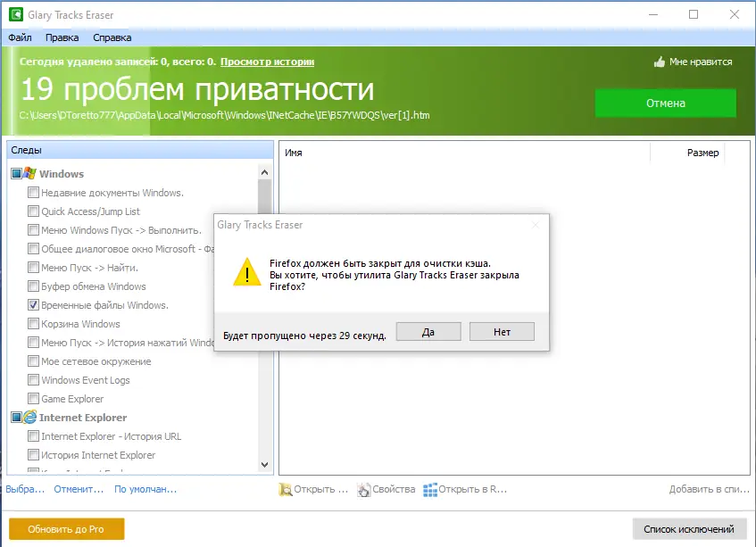Sort by the Размер column header

pos(687,153)
